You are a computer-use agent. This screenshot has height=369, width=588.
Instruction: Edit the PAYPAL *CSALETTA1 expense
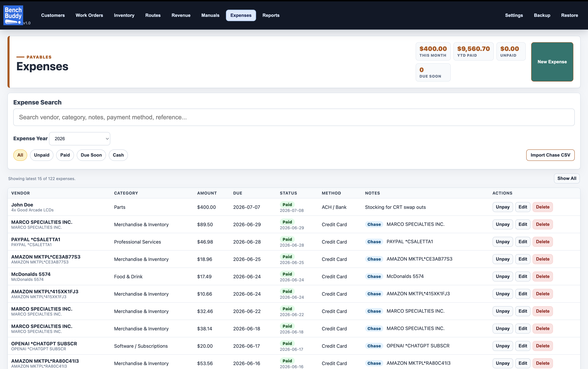click(x=523, y=242)
